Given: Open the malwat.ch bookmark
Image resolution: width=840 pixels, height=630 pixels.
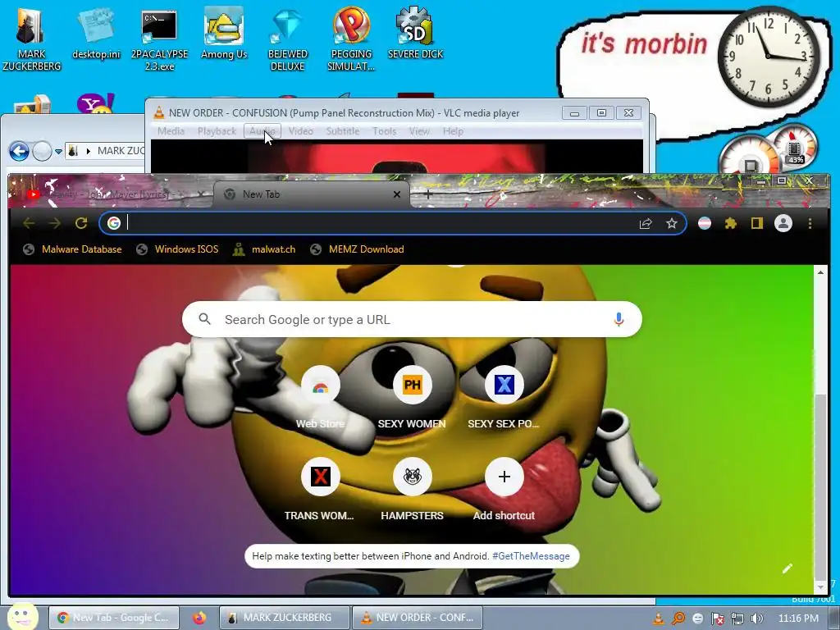Looking at the screenshot, I should pos(264,249).
